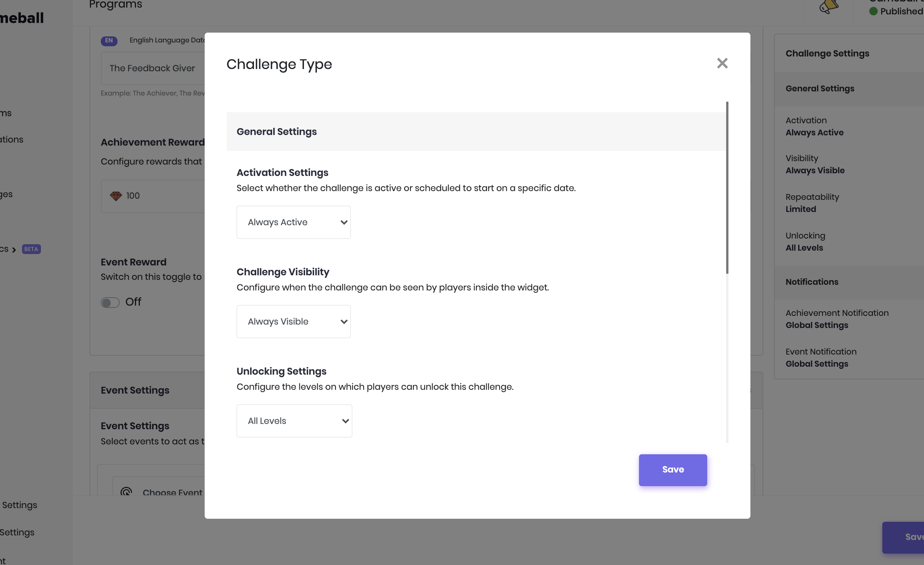Click the BETA badge in the sidebar
This screenshot has height=565, width=924.
click(31, 249)
